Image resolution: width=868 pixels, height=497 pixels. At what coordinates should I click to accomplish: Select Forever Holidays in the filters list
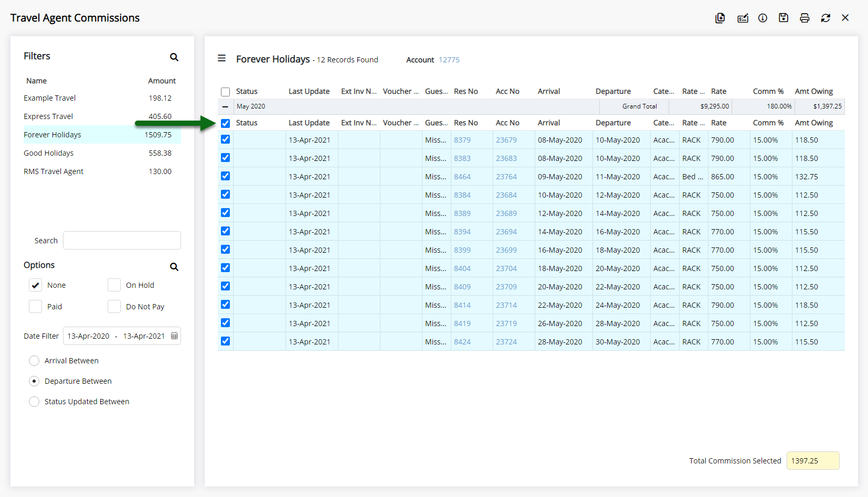point(102,135)
